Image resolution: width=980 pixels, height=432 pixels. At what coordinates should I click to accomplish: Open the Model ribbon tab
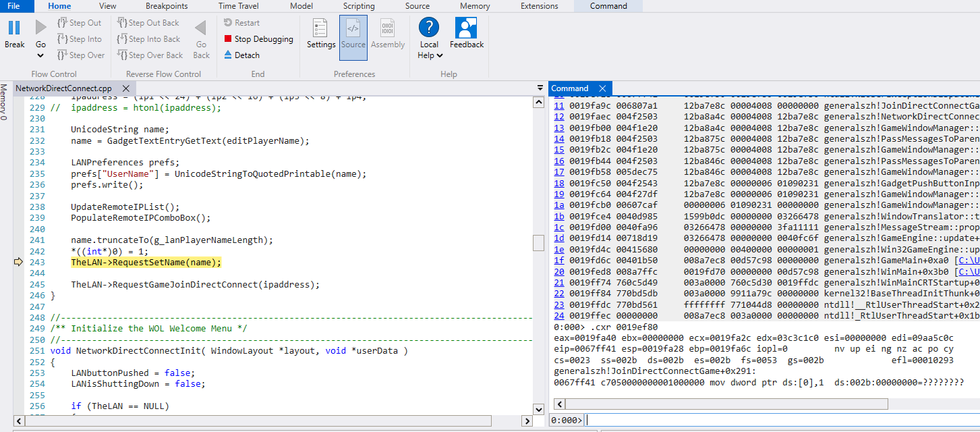301,6
